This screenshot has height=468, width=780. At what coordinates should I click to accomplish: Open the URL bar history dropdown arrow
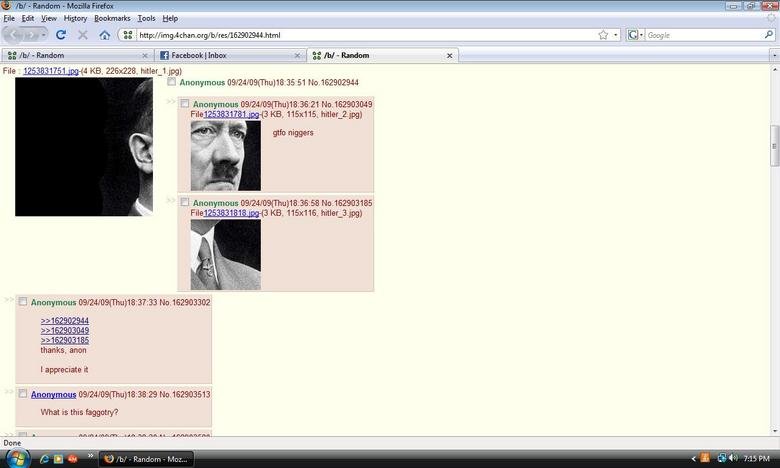616,35
